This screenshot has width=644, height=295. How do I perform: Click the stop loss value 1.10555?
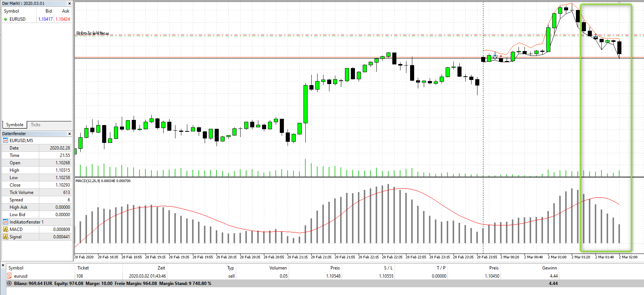386,276
